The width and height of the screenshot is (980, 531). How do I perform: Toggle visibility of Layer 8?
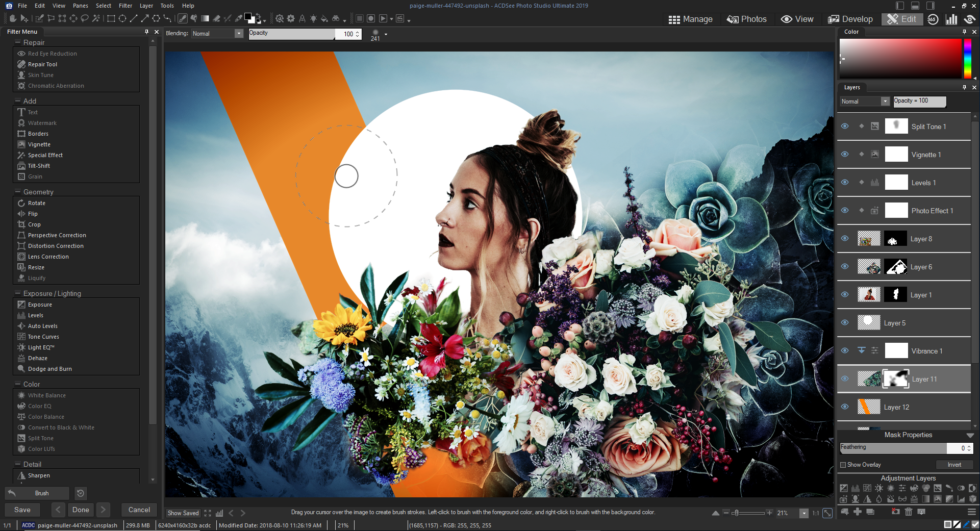(x=845, y=238)
